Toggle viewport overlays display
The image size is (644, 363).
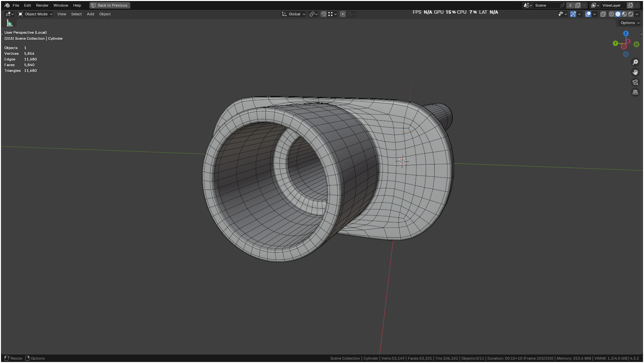[588, 14]
